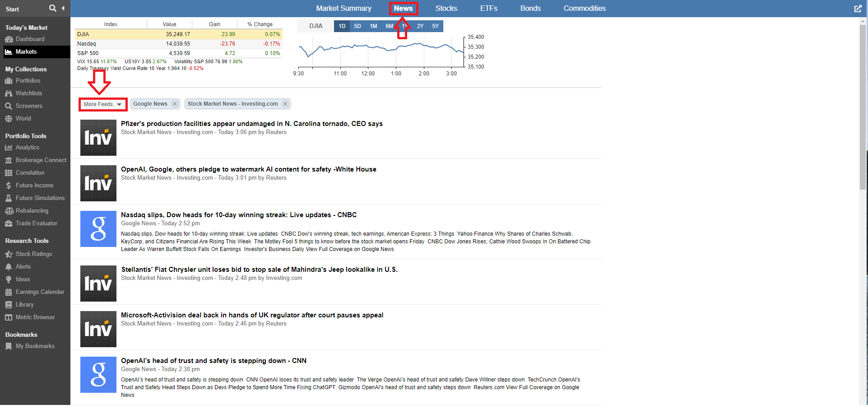
Task: Open the Dashboard sidebar item
Action: coord(30,39)
